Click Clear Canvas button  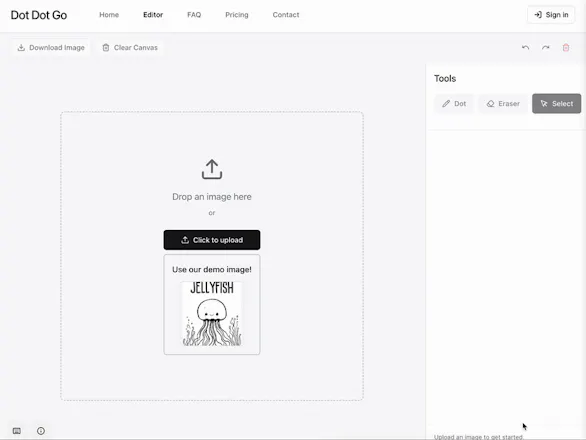click(130, 47)
